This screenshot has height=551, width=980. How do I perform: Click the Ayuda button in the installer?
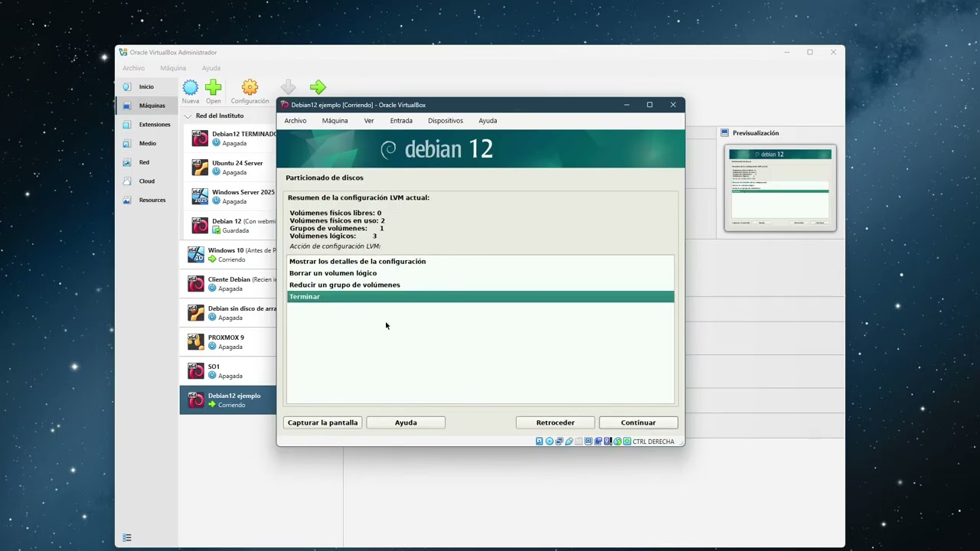pyautogui.click(x=406, y=422)
